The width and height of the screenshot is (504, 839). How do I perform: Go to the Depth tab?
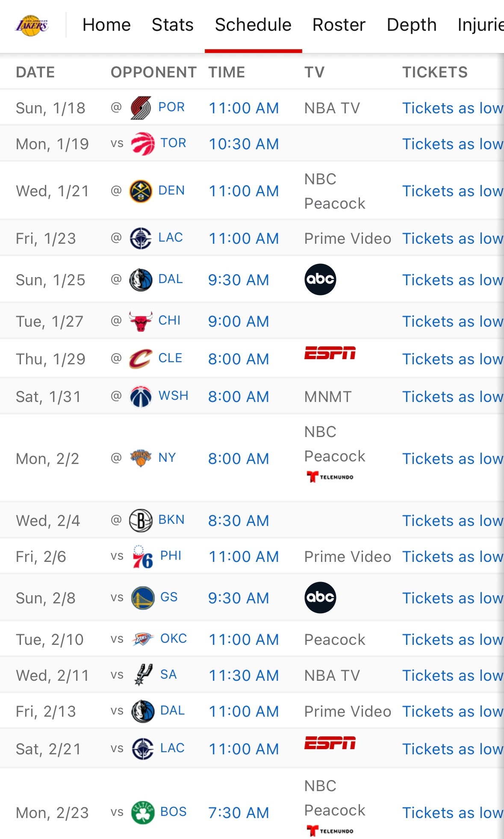(412, 25)
